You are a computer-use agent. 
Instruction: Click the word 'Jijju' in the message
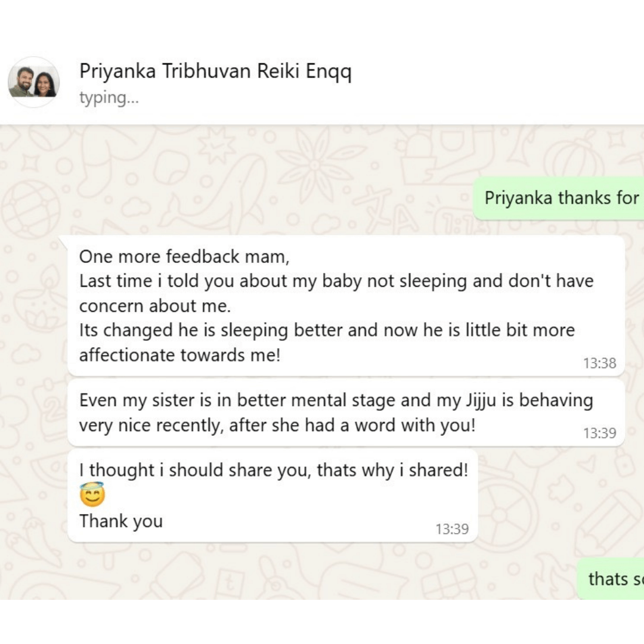(479, 401)
